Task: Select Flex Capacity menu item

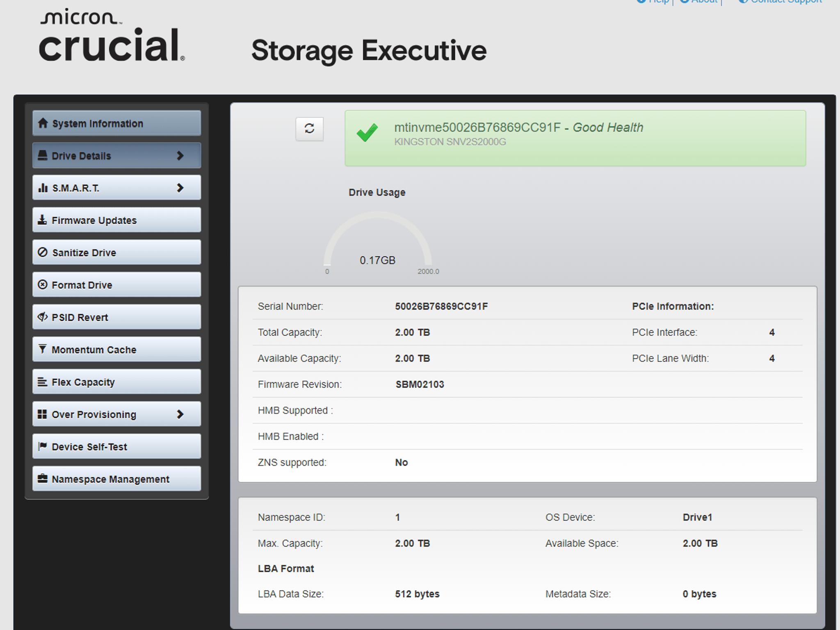Action: [x=117, y=381]
